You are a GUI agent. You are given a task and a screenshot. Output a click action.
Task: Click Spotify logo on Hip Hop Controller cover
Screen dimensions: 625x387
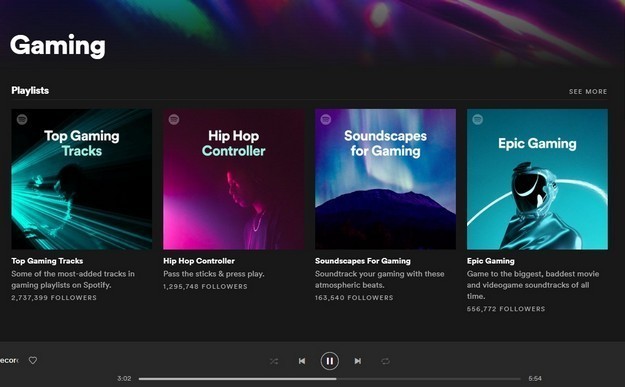click(x=174, y=119)
